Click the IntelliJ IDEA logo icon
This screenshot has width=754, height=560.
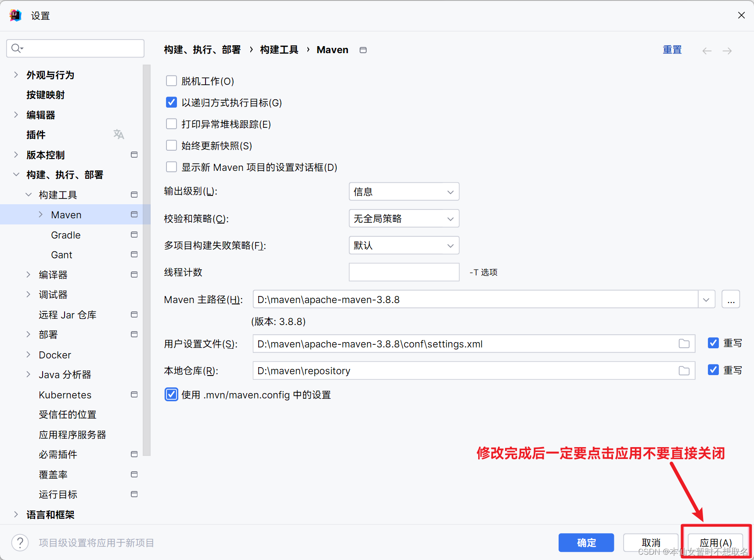point(15,15)
